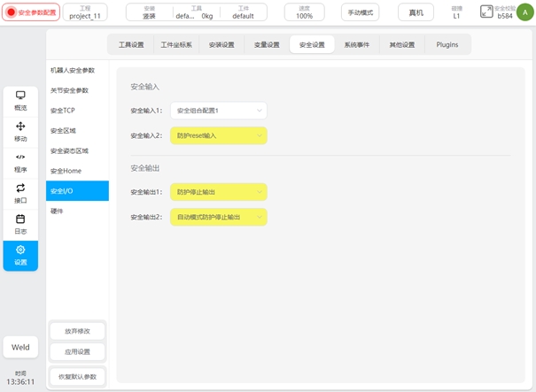Toggle the 真机 real robot button
This screenshot has width=536, height=392.
pyautogui.click(x=416, y=12)
